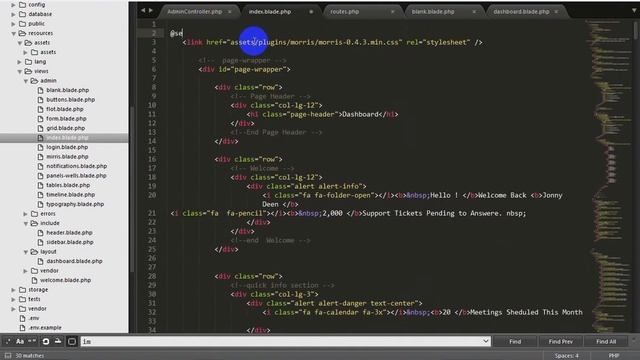Screen dimensions: 640x360
Task: Toggle the whole word search option
Action: (x=32, y=341)
